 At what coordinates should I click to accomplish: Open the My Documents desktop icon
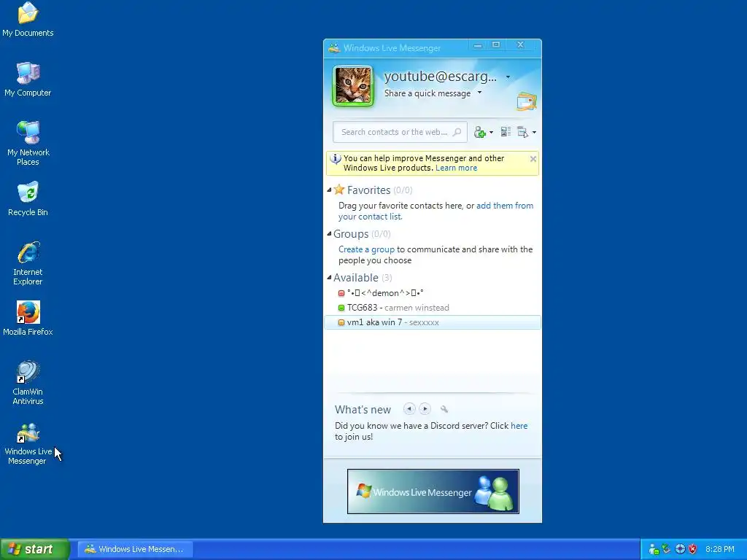point(28,20)
